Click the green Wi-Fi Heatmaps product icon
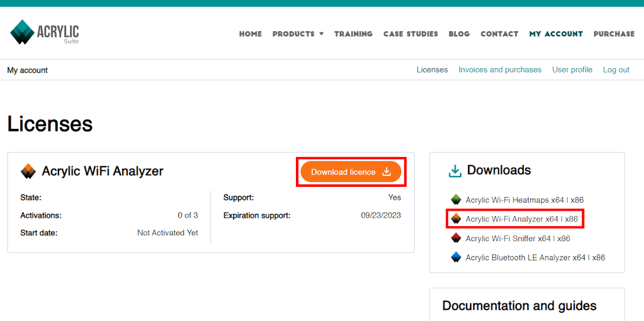The image size is (644, 321). pos(456,200)
